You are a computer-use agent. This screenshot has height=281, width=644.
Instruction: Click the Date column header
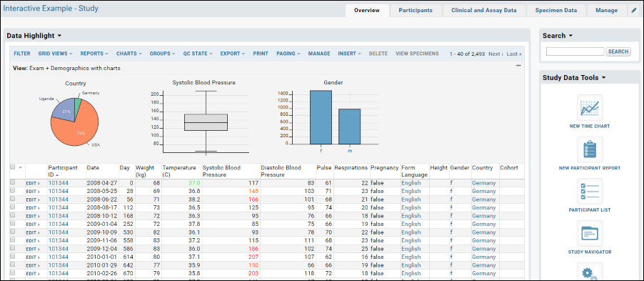(x=93, y=167)
